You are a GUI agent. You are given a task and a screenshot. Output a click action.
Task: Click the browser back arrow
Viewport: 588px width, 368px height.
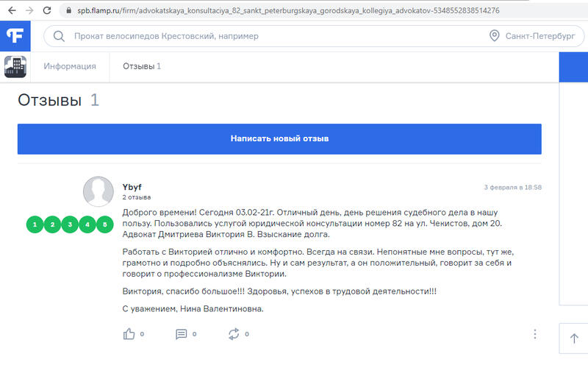[10, 11]
